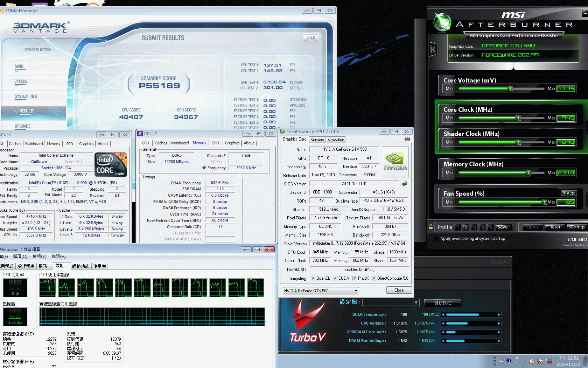The width and height of the screenshot is (588, 368).
Task: Click the network disconnected tray icon
Action: [x=549, y=361]
